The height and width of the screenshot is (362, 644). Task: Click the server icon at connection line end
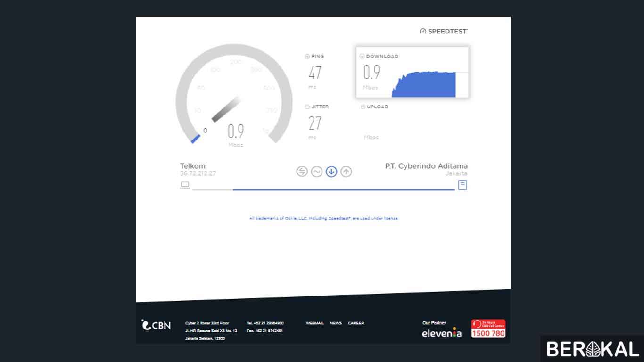coord(462,185)
